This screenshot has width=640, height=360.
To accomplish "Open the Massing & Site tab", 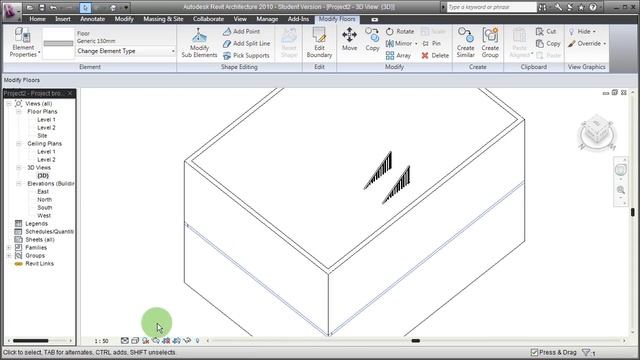I will (163, 19).
